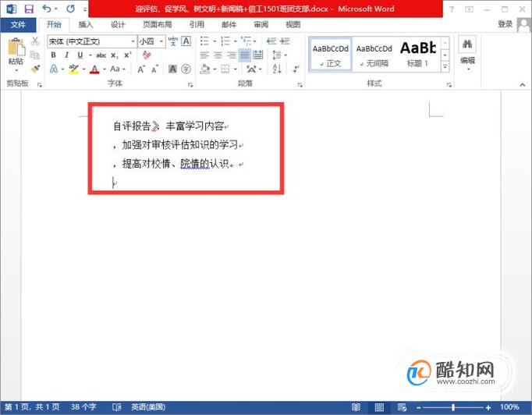Click the spelling check icon in status bar

117,407
